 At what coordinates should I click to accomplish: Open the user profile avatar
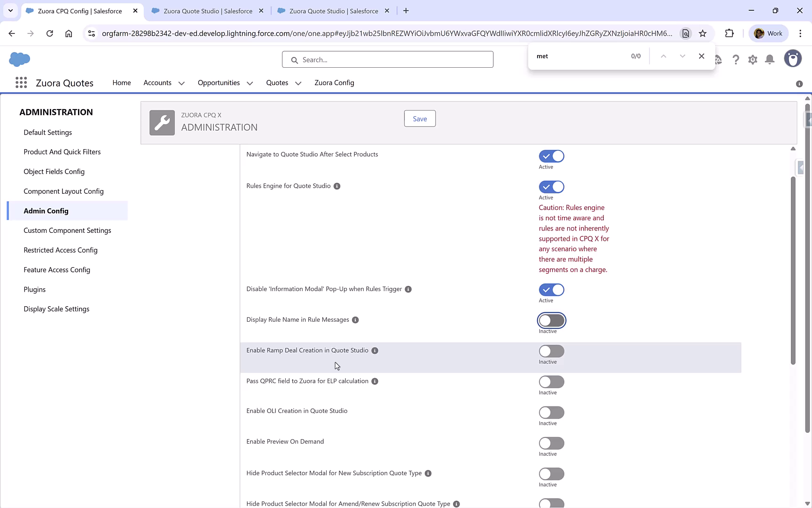click(793, 58)
